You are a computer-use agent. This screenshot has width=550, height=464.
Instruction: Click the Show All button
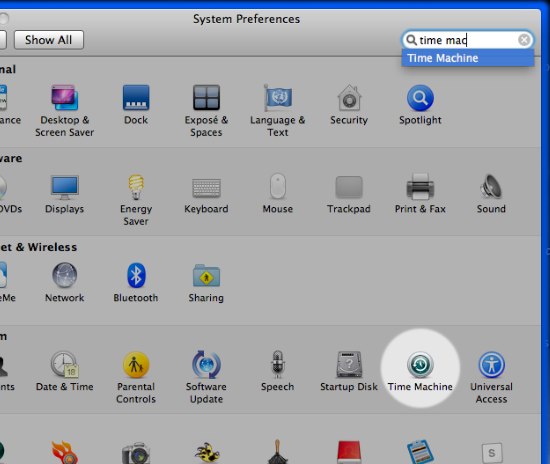coord(49,40)
